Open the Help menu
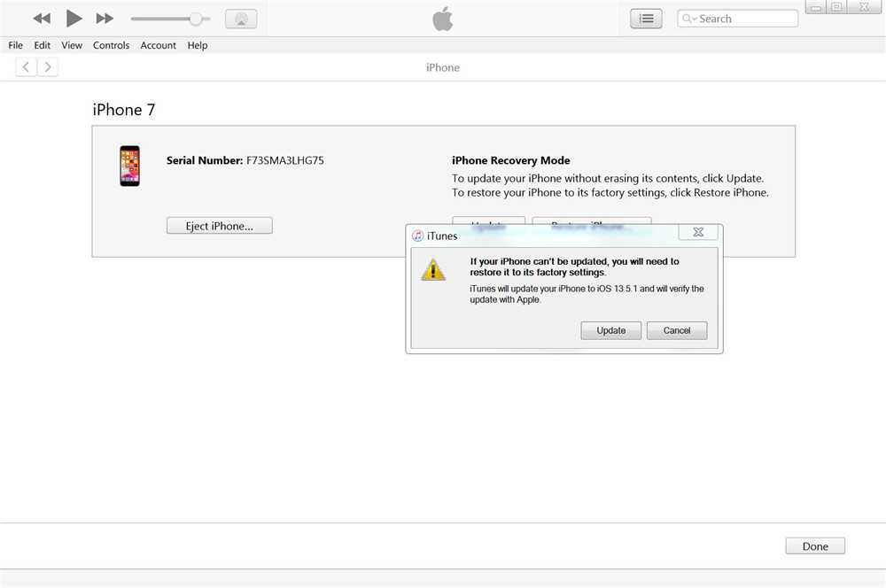Image resolution: width=886 pixels, height=588 pixels. click(x=198, y=45)
